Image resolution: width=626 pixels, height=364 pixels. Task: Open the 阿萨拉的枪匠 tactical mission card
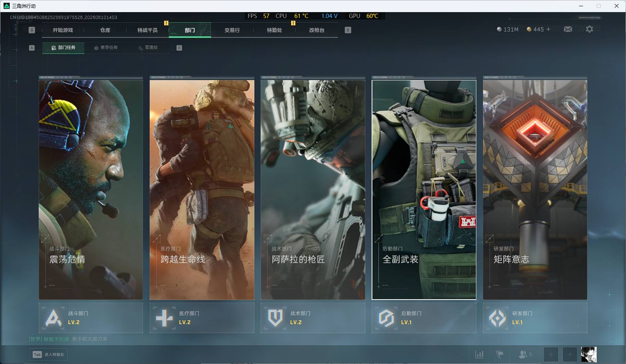pyautogui.click(x=313, y=190)
